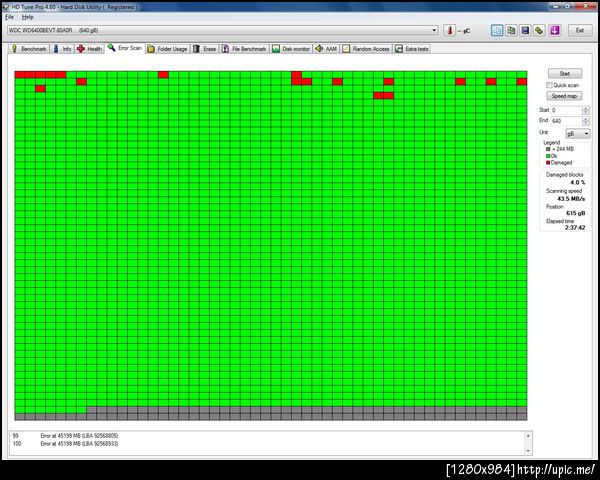Enable the Quick scan checkbox
Screen dimensions: 600x480
click(549, 85)
